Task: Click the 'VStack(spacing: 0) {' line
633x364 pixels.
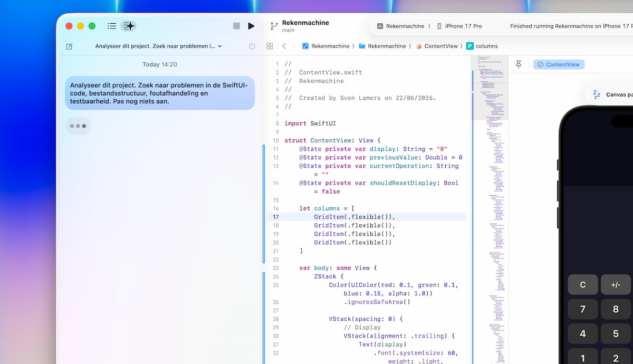Action: click(x=366, y=319)
